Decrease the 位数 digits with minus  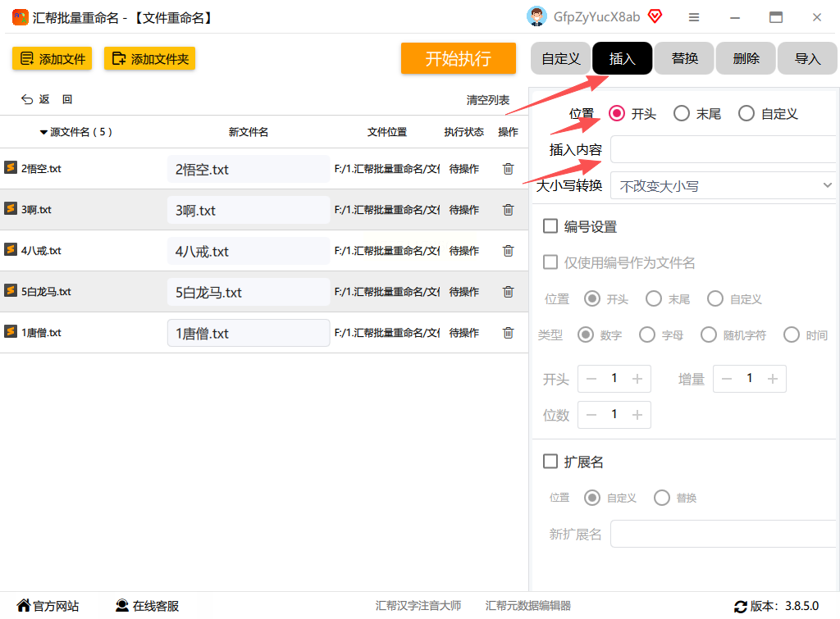click(591, 415)
